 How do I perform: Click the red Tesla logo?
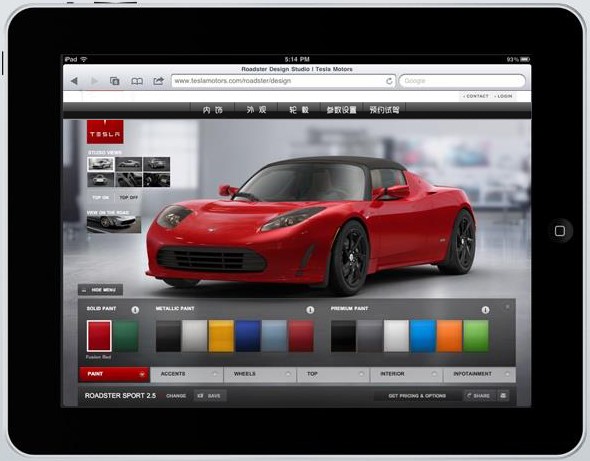(x=105, y=132)
